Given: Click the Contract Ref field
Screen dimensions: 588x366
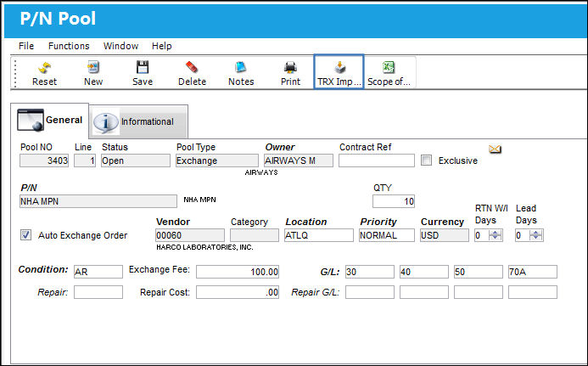Looking at the screenshot, I should (x=377, y=160).
